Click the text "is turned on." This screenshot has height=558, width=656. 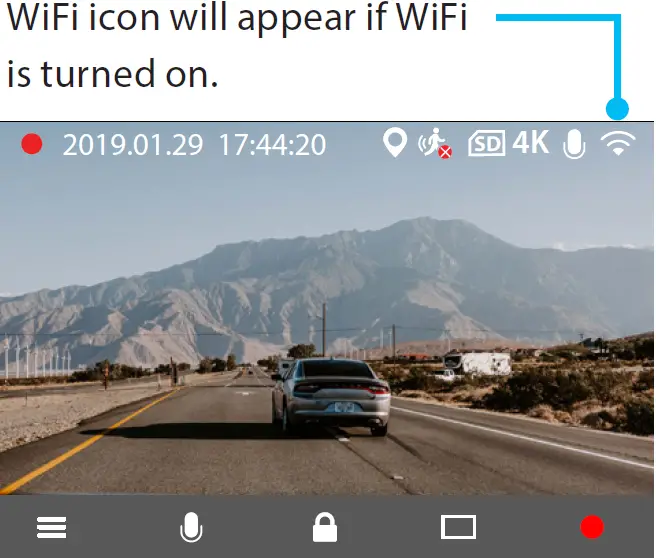tap(113, 74)
